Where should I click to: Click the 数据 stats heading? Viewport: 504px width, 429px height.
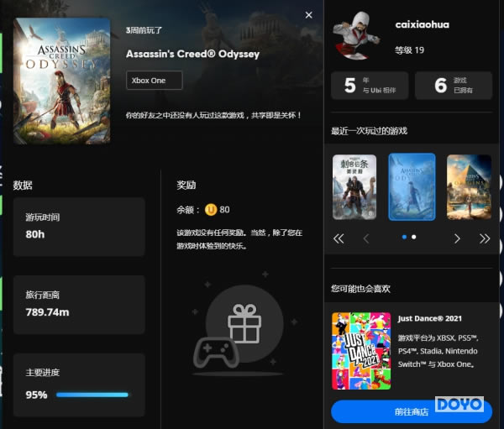click(23, 186)
